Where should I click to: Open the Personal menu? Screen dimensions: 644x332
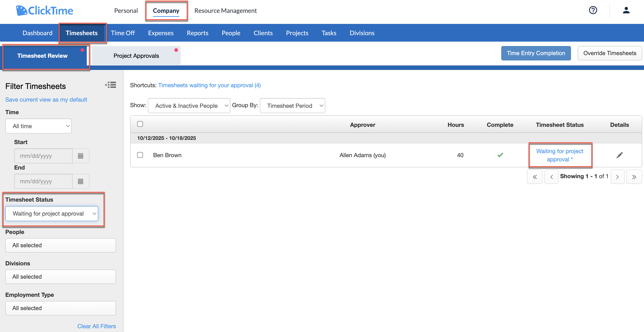pyautogui.click(x=126, y=10)
